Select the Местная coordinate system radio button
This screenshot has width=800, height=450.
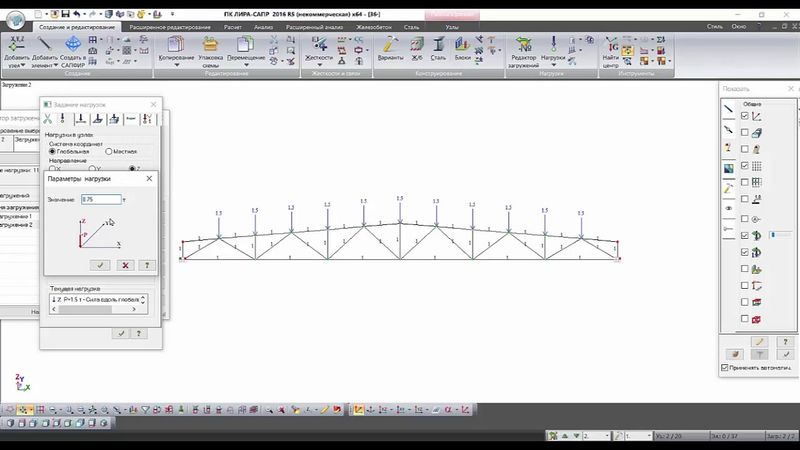click(x=109, y=151)
